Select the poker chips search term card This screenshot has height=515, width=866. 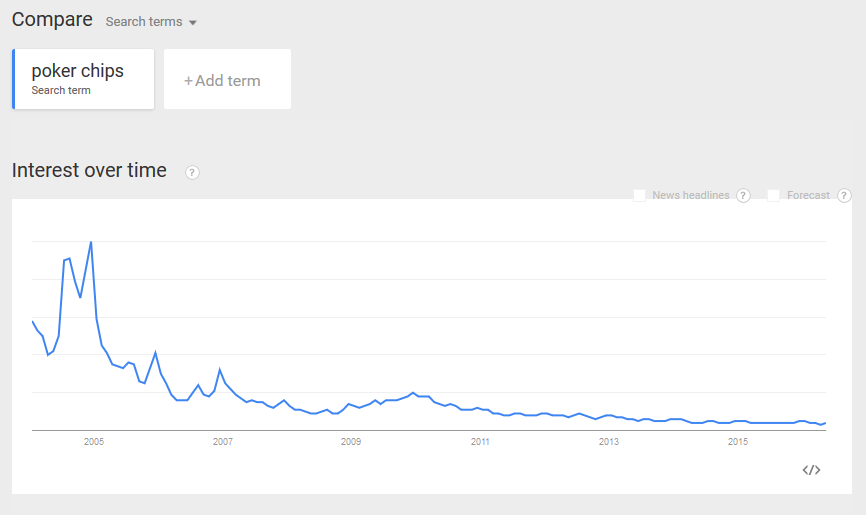(83, 79)
